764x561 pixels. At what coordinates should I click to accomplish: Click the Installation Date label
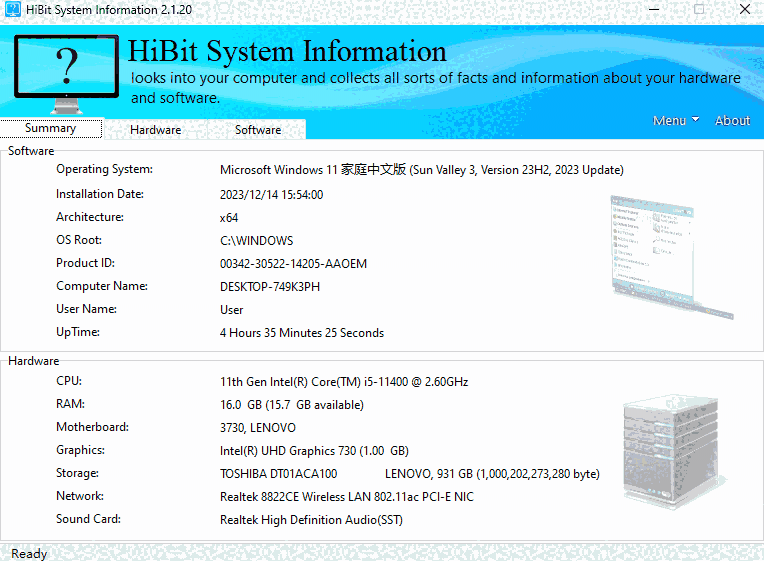[x=100, y=194]
